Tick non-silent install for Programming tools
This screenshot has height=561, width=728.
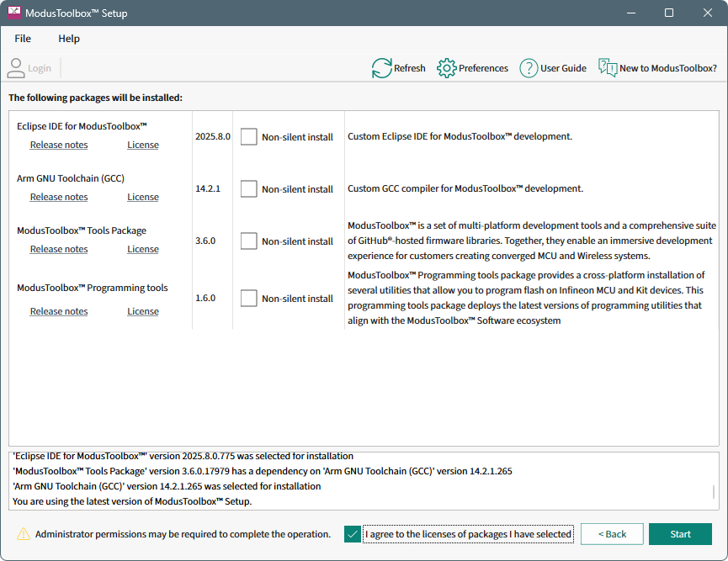248,299
